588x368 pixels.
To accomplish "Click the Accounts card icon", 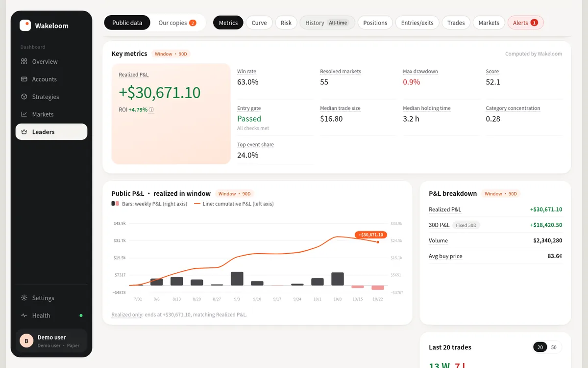I will coord(24,79).
